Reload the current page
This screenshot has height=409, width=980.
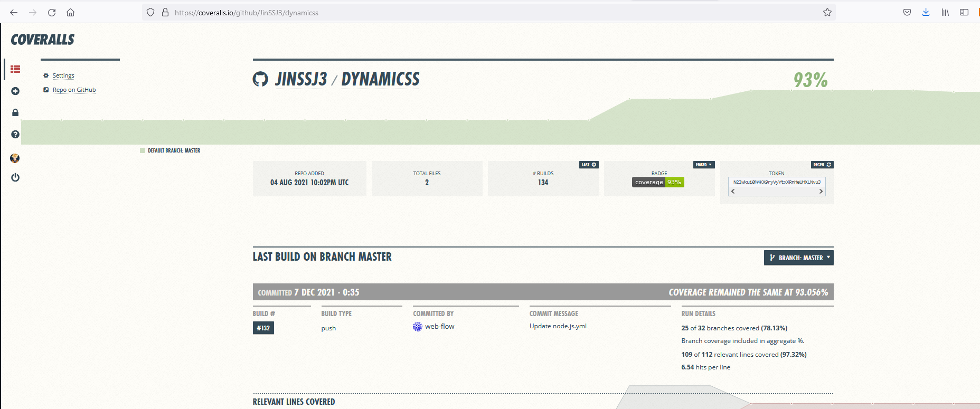(x=52, y=13)
